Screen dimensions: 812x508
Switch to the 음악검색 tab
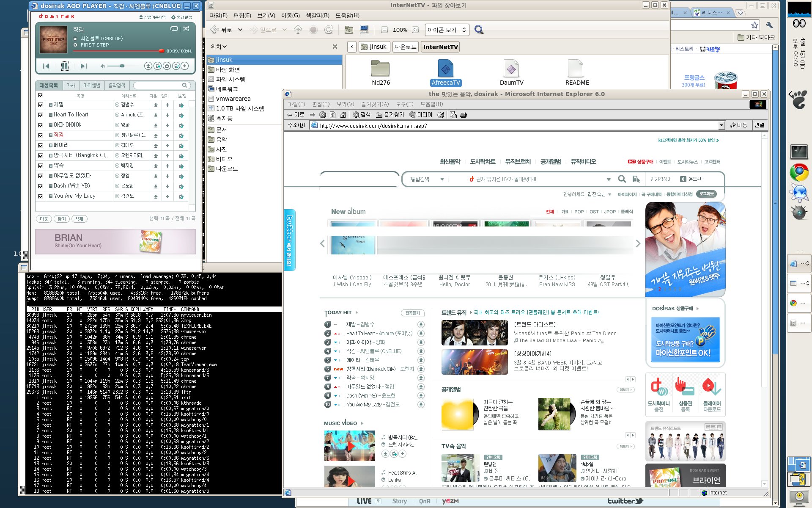pos(117,86)
